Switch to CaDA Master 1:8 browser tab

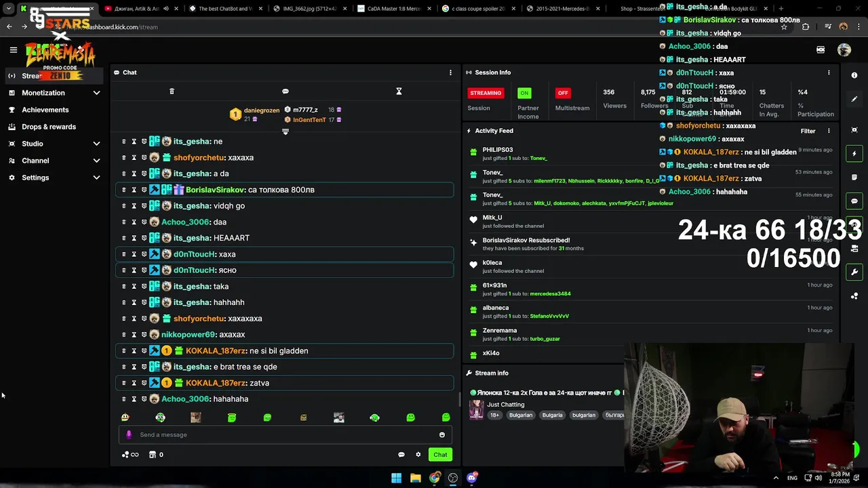[x=395, y=9]
